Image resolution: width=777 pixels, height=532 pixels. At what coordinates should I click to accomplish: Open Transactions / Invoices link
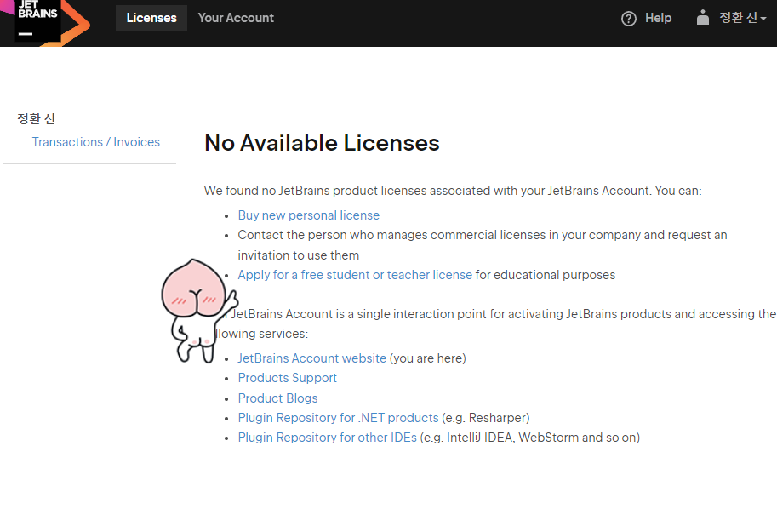[x=96, y=142]
